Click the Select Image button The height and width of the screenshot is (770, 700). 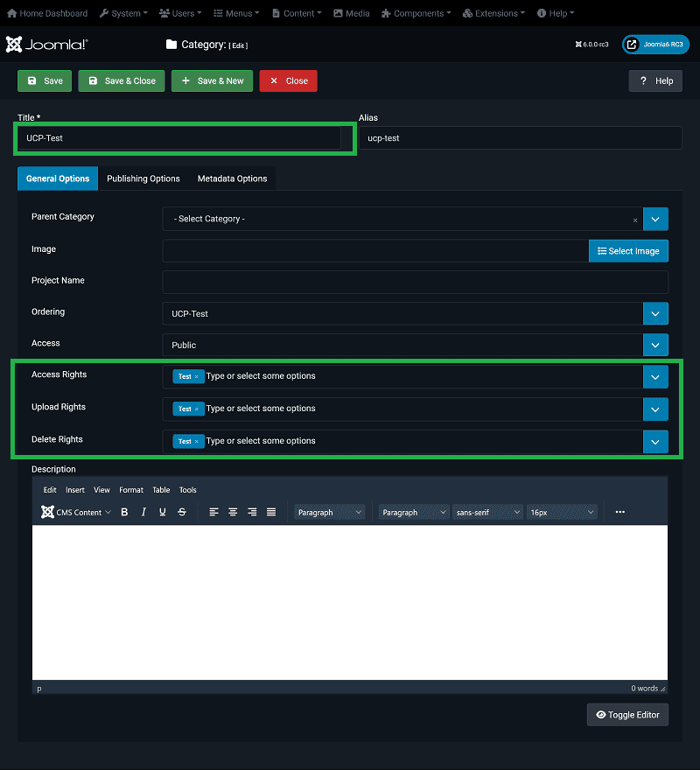(x=628, y=251)
